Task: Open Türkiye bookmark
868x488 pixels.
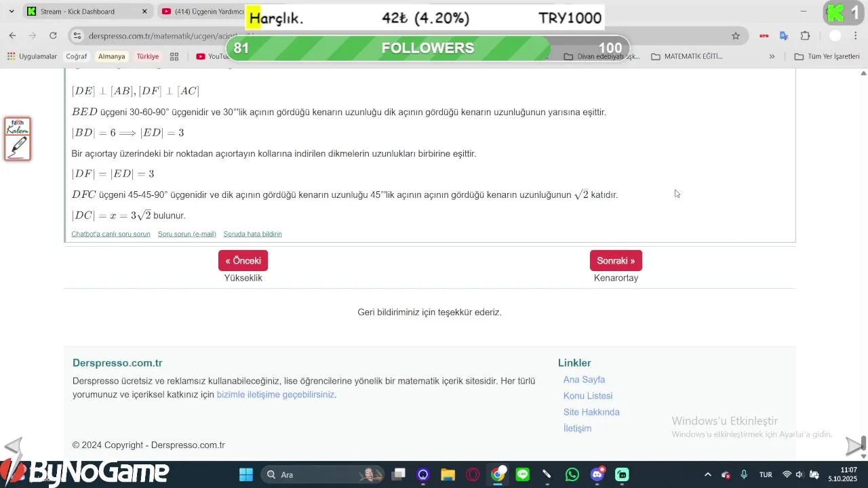Action: click(148, 56)
